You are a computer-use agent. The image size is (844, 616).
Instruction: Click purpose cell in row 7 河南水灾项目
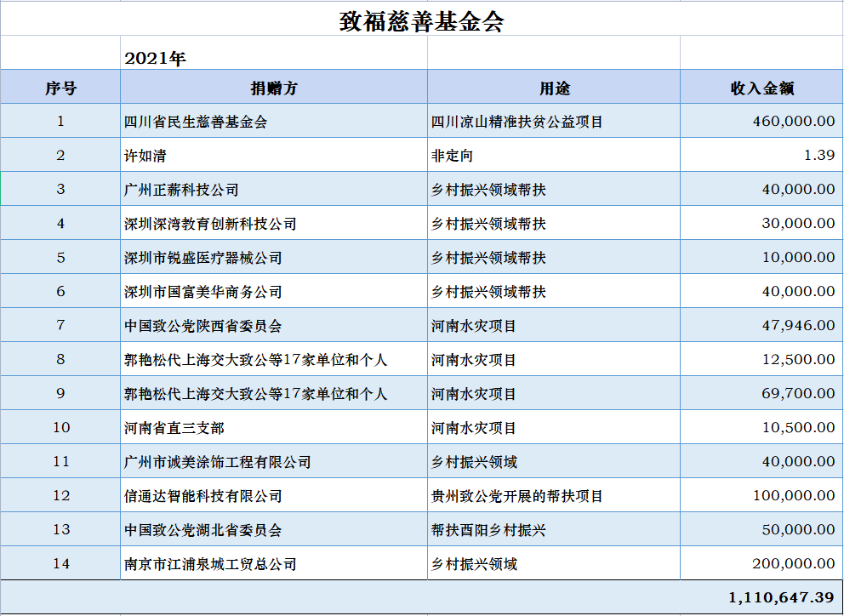[554, 325]
